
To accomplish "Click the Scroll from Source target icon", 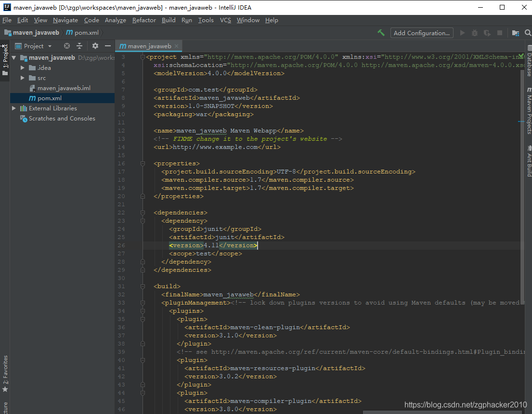I will [x=67, y=46].
